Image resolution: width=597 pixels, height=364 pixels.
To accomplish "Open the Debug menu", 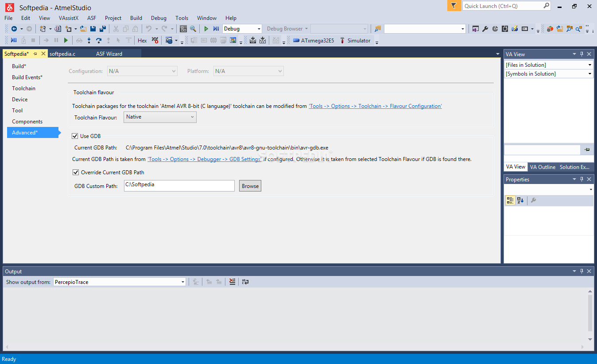I will [159, 18].
